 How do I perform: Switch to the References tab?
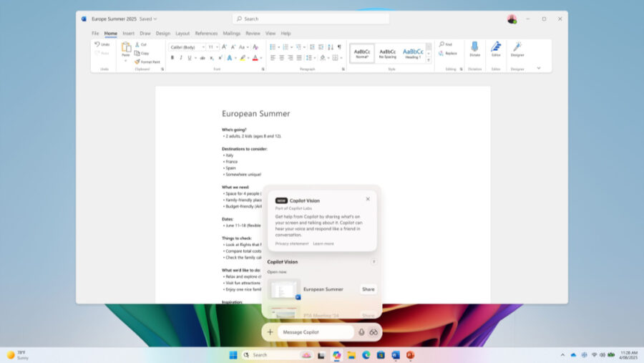tap(206, 34)
